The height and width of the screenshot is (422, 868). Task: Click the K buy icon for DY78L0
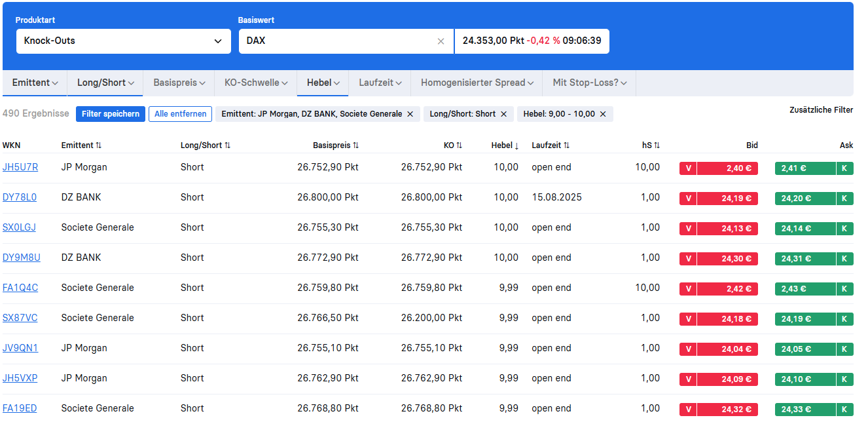[844, 198]
